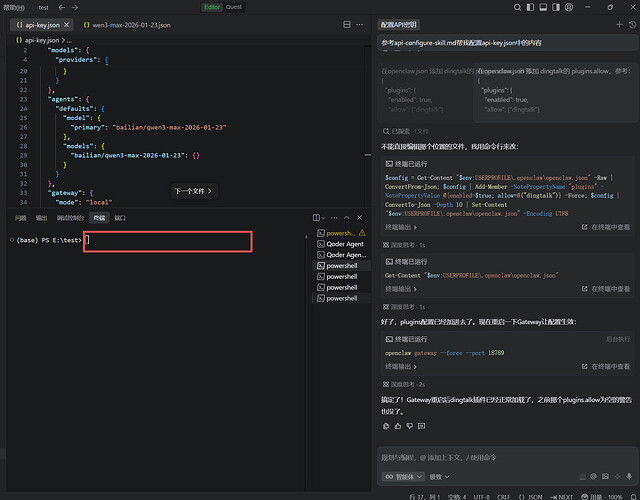Open the 智能体 mode dropdown
640x500 pixels.
coord(403,477)
